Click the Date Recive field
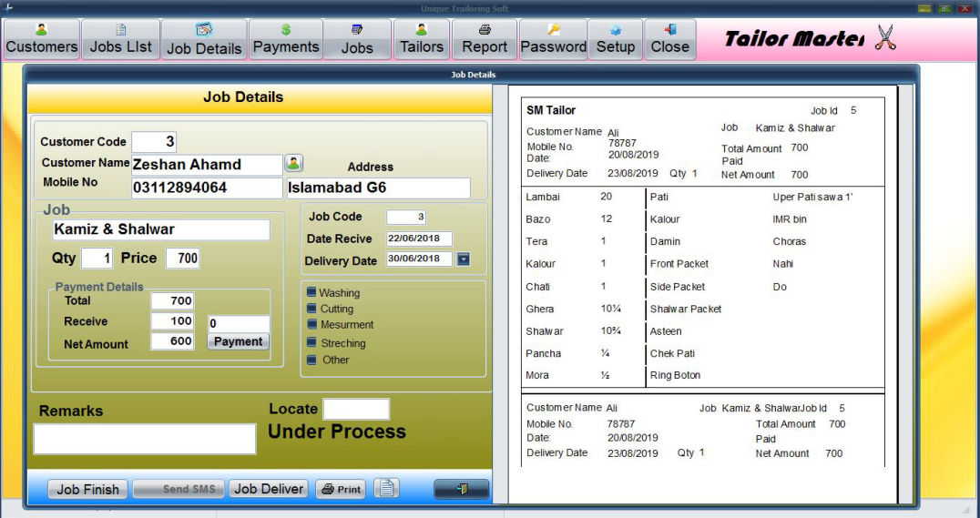 tap(419, 239)
